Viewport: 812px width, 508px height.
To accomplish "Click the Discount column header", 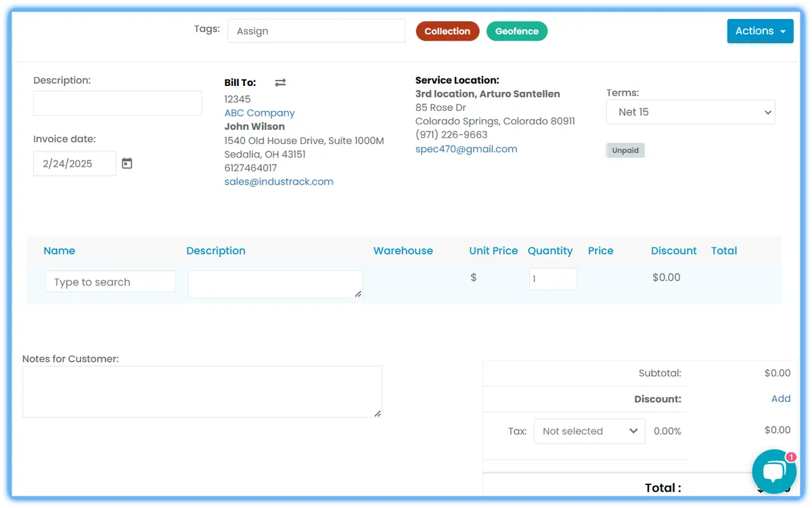I will pyautogui.click(x=674, y=250).
